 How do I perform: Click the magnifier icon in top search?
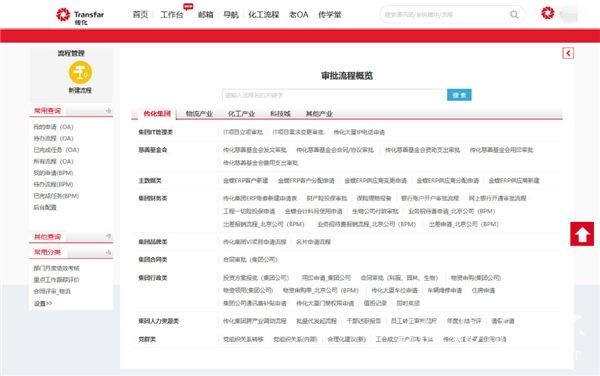[x=514, y=15]
